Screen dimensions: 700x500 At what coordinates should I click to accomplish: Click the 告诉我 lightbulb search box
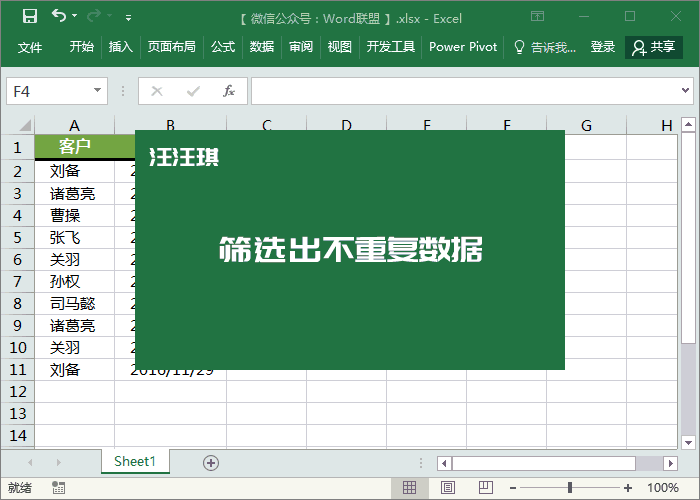[545, 47]
